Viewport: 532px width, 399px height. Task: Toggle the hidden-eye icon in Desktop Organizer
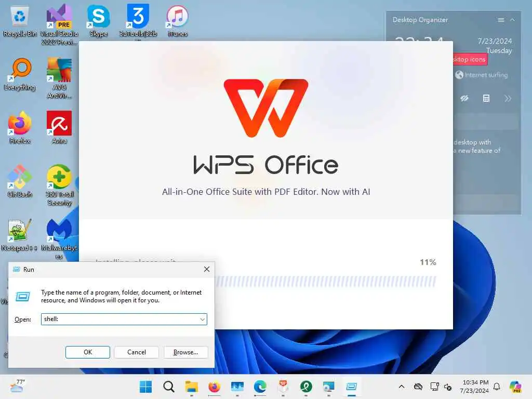[x=464, y=98]
